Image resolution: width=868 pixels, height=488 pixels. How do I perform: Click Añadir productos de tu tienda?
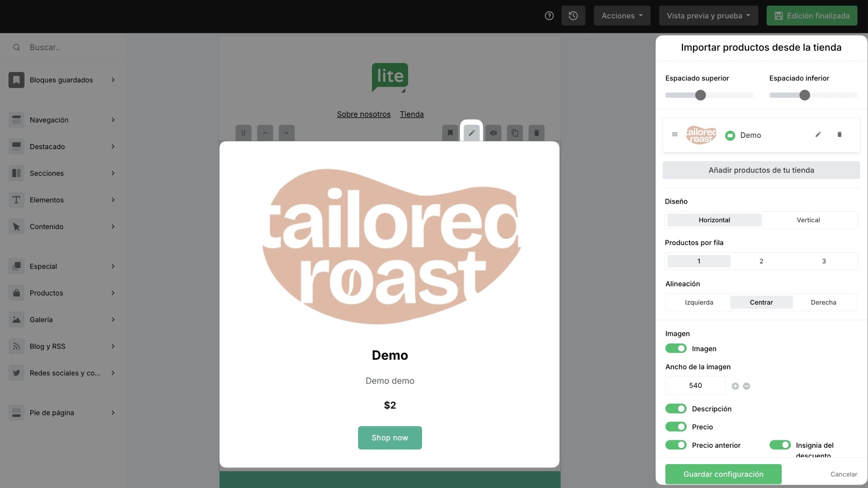[761, 170]
